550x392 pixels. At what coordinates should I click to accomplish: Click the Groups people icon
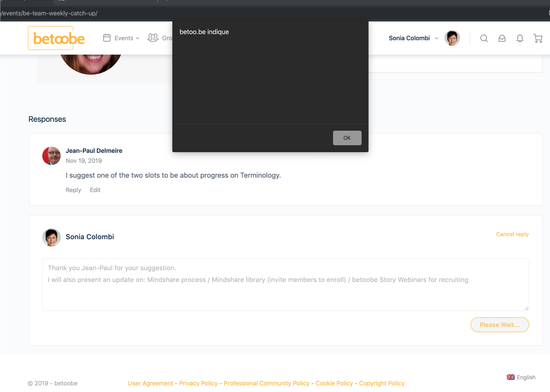(x=153, y=38)
